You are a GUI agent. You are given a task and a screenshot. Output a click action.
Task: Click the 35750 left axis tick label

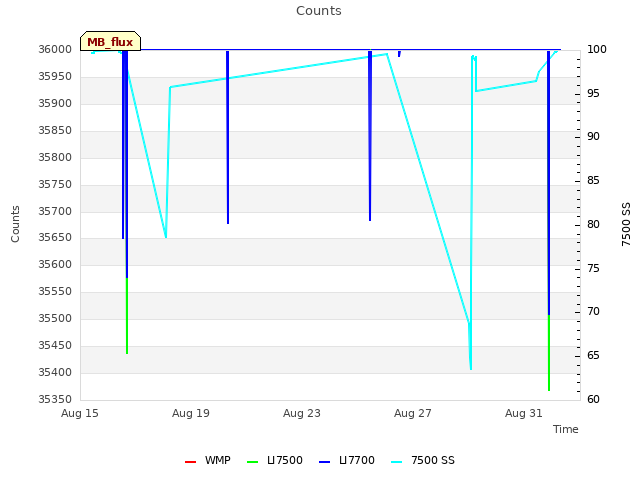point(55,184)
